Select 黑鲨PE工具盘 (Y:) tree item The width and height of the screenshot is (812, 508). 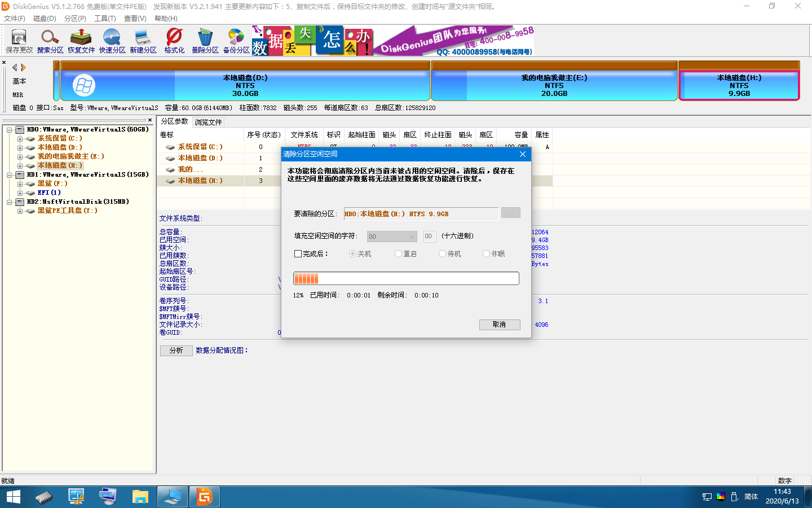click(67, 211)
